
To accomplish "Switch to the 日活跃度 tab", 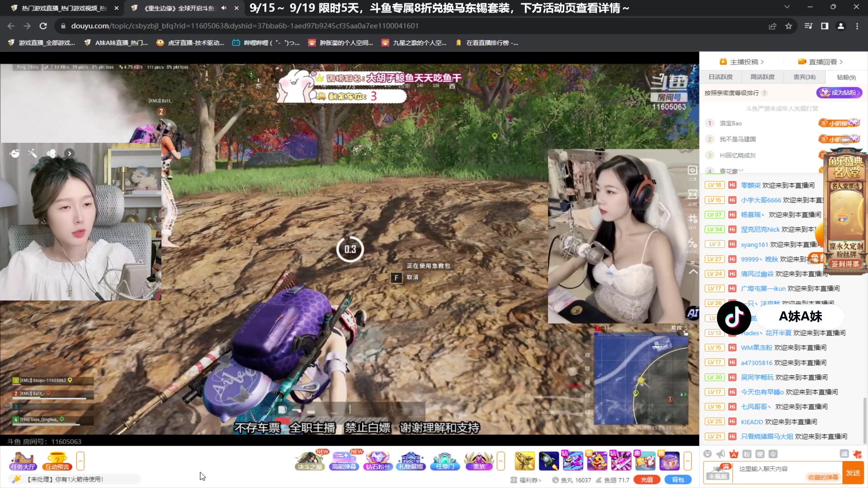I will (x=721, y=77).
